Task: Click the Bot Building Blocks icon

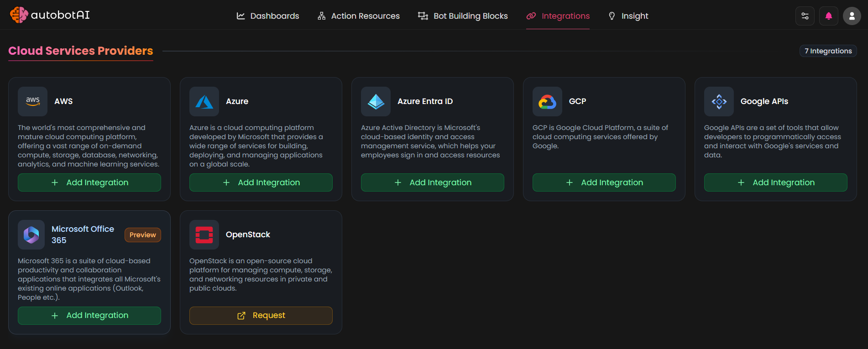Action: [x=423, y=16]
